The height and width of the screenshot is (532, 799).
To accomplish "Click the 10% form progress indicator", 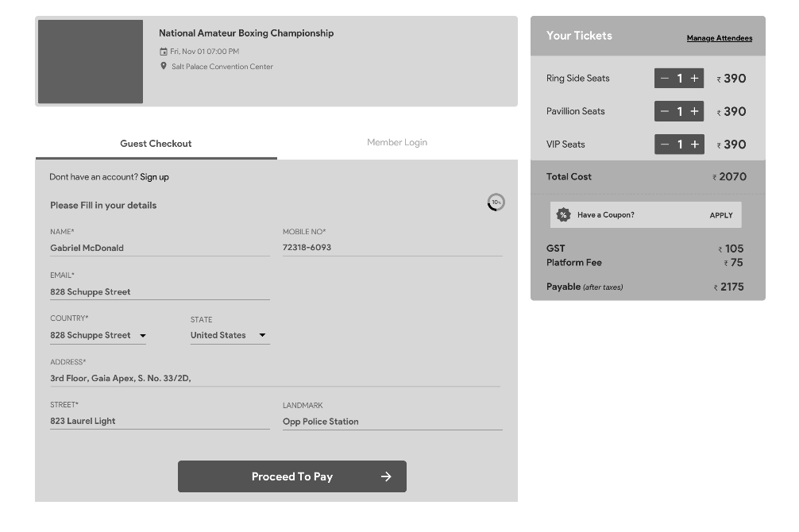I will pos(496,202).
